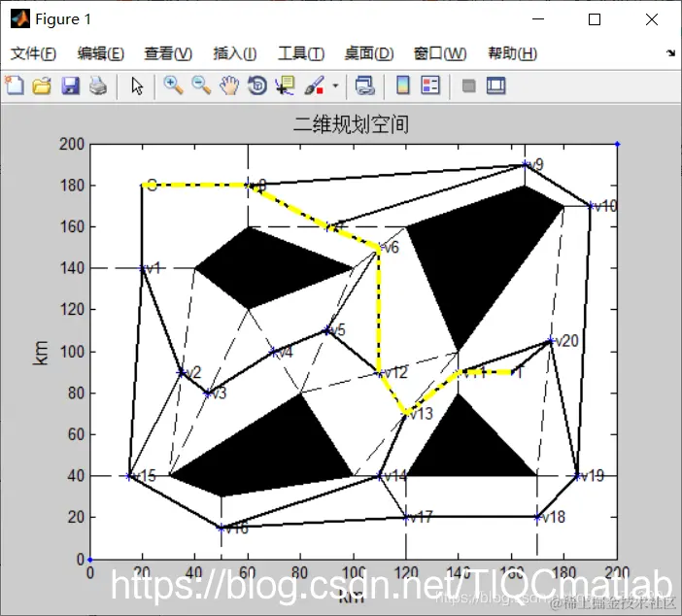Click the dock figure arrow at menu bar end

(x=670, y=53)
